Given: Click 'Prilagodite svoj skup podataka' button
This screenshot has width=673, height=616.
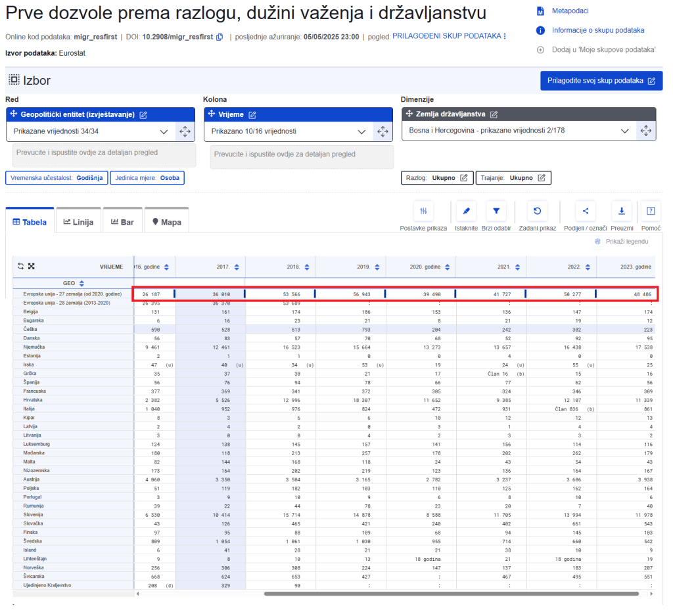Looking at the screenshot, I should [601, 81].
